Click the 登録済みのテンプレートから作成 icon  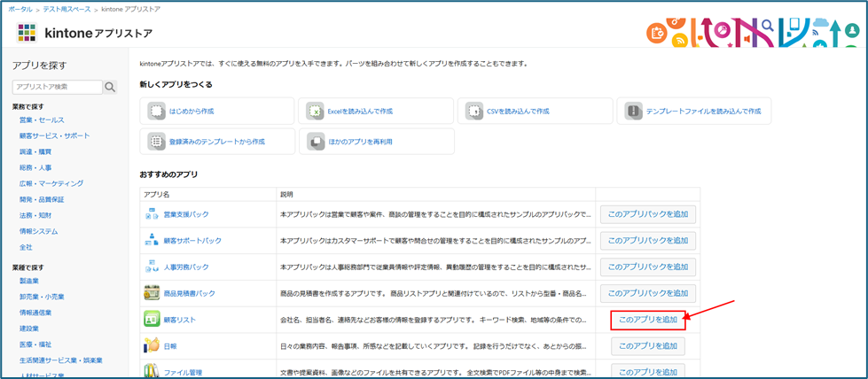[x=156, y=142]
